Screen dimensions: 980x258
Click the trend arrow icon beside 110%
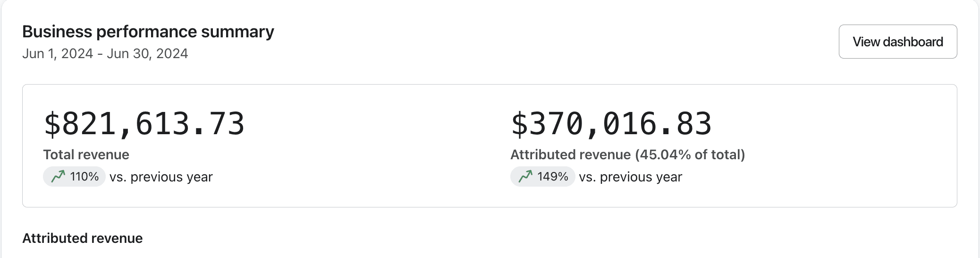click(x=58, y=177)
